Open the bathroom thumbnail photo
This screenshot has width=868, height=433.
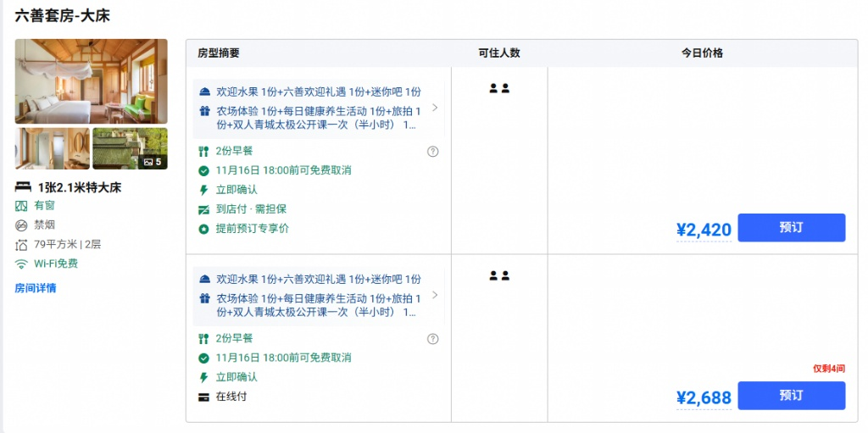[53, 148]
